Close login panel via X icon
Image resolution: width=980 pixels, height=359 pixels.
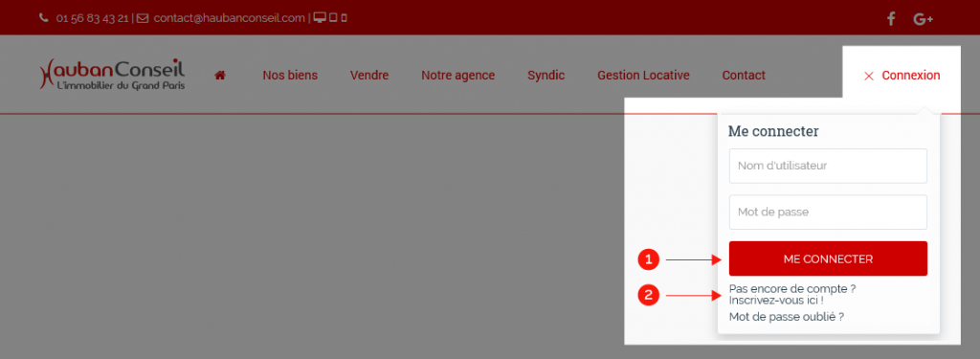tap(868, 76)
